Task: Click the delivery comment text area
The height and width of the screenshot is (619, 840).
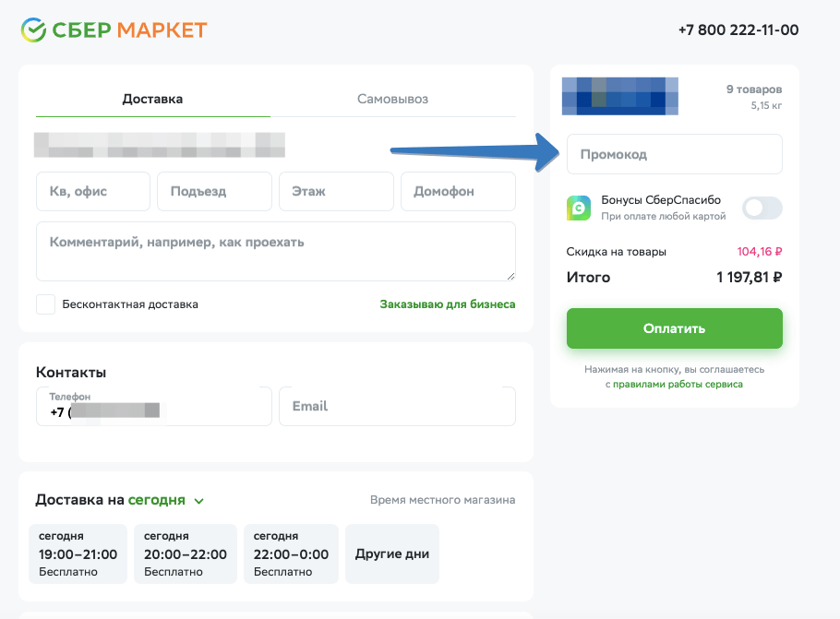Action: pos(275,251)
